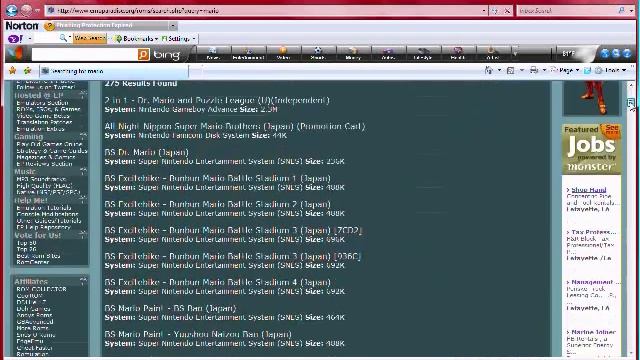Image resolution: width=640 pixels, height=360 pixels.
Task: Click the Print icon
Action: [533, 71]
